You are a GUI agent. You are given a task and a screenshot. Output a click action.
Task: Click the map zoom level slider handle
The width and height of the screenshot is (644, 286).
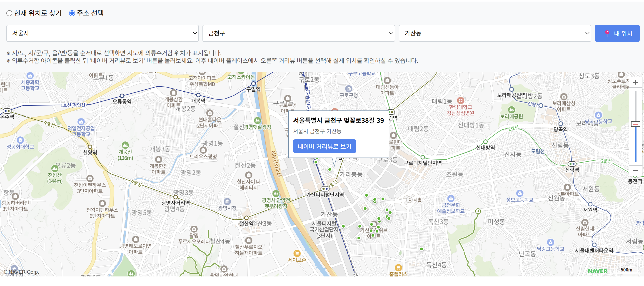[x=635, y=124]
